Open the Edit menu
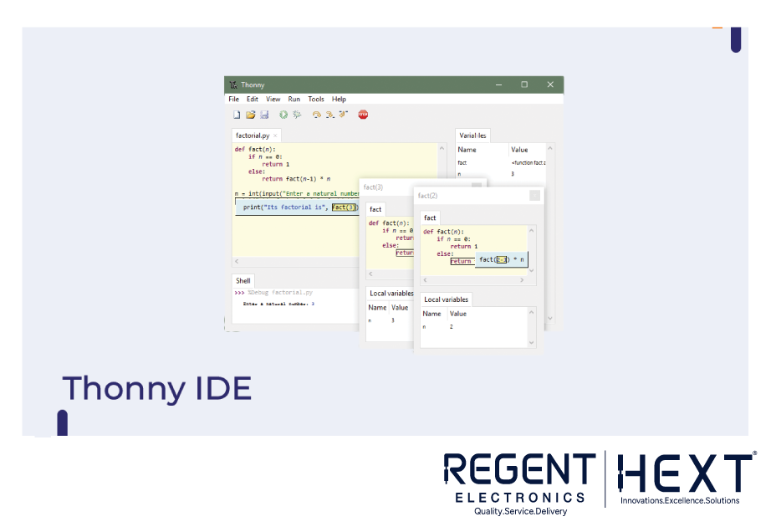This screenshot has width=771, height=532. coord(253,100)
